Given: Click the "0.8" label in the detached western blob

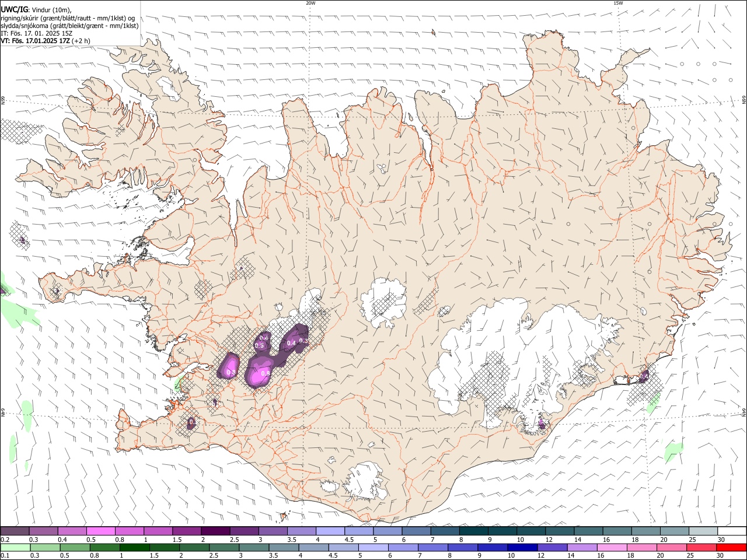Looking at the screenshot, I should (231, 372).
